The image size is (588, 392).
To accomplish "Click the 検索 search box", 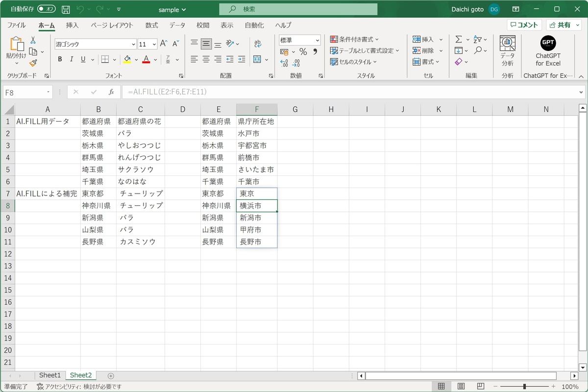I will pyautogui.click(x=298, y=9).
